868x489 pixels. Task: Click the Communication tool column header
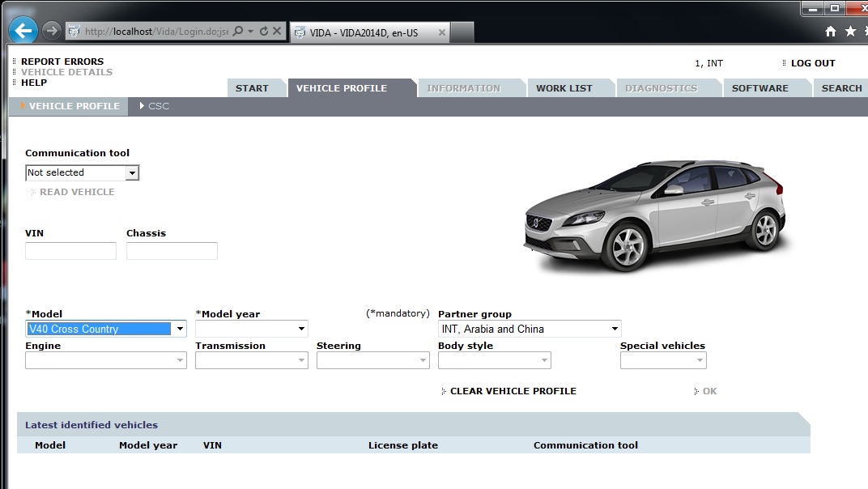click(x=585, y=445)
